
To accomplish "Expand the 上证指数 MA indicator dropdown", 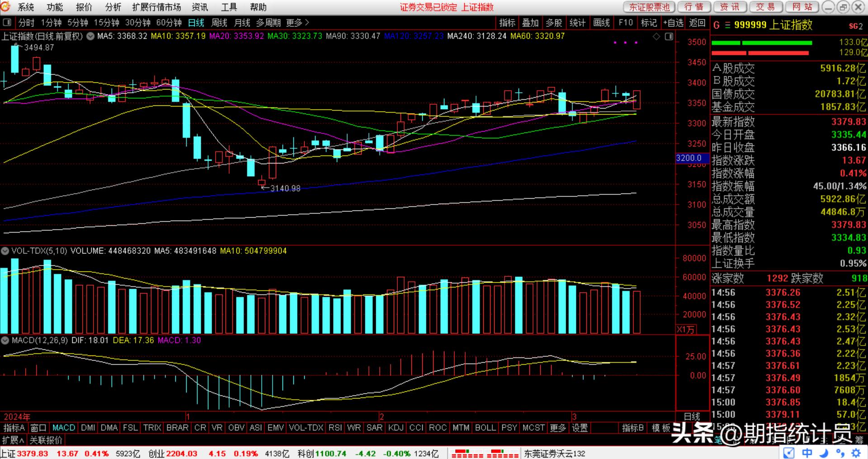I will (x=90, y=36).
